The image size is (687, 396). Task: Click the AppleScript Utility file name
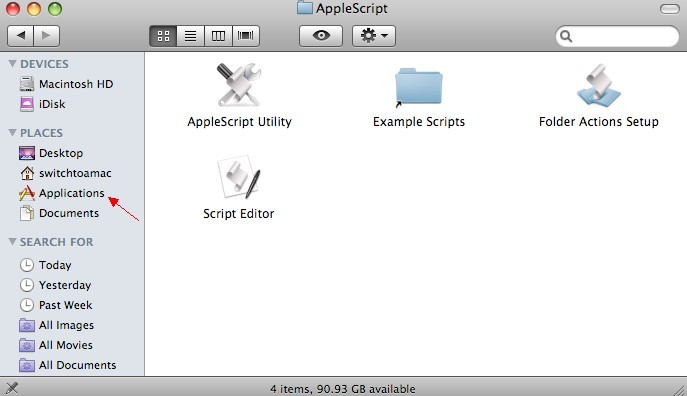239,122
